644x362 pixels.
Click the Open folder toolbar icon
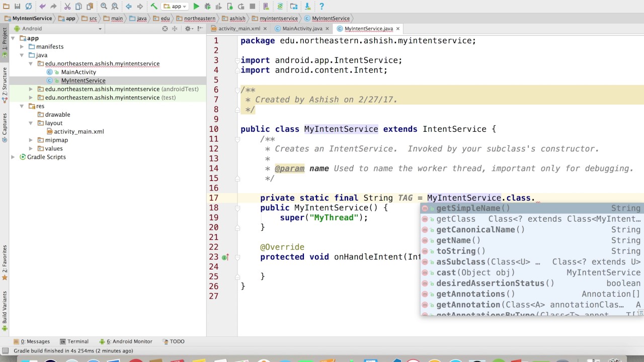[x=6, y=7]
